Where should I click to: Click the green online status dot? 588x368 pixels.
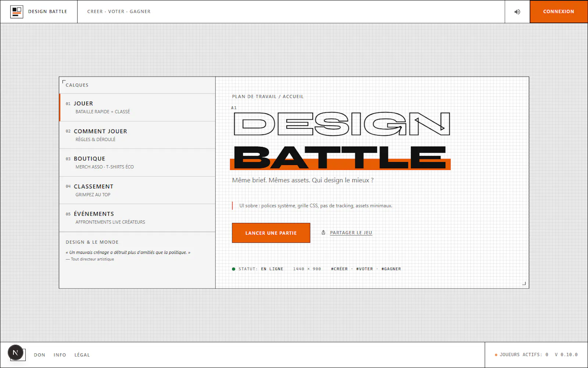pyautogui.click(x=234, y=269)
